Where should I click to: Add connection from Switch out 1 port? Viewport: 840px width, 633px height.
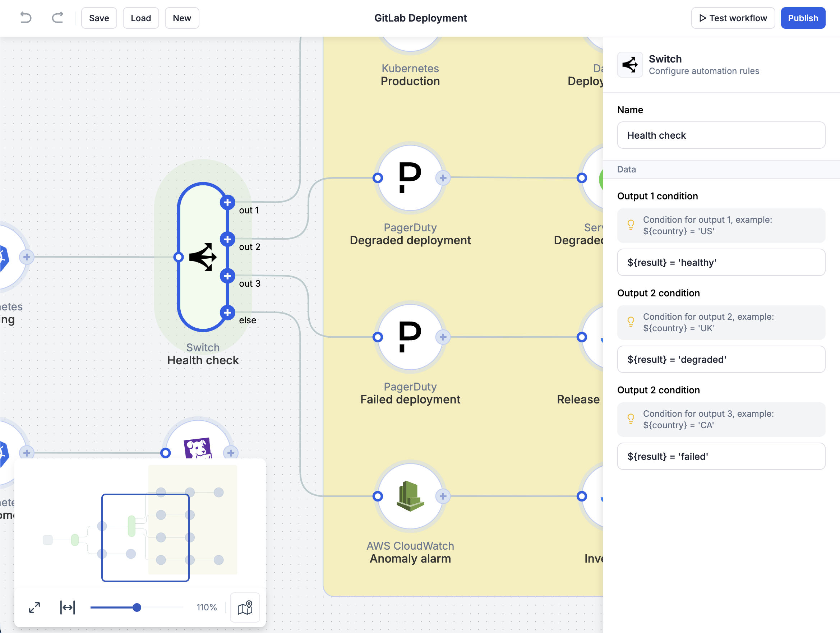point(227,202)
